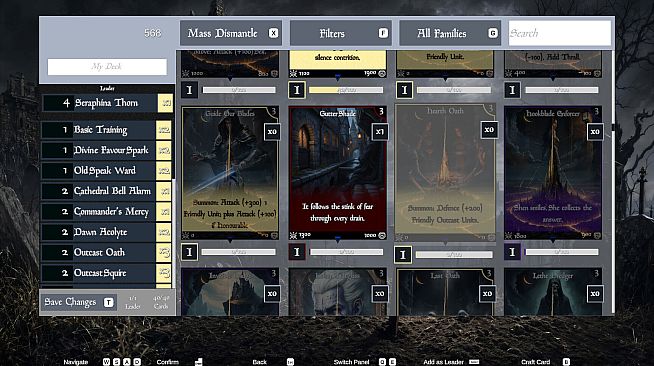Select the Guide Our Blades card
The image size is (654, 366).
click(x=230, y=173)
